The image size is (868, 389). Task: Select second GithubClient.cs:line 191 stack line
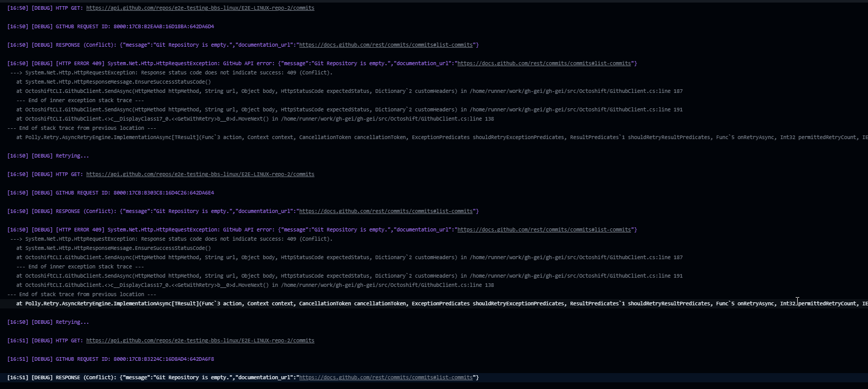pyautogui.click(x=349, y=276)
